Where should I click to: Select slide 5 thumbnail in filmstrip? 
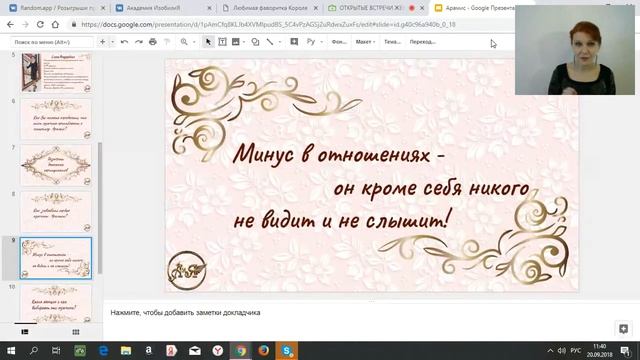point(56,72)
